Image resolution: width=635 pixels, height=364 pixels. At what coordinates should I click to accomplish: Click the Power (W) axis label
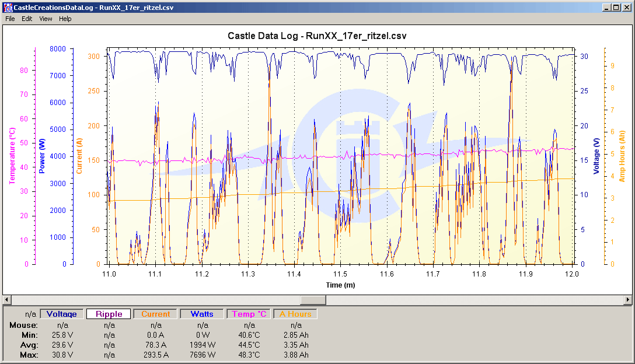pos(42,156)
